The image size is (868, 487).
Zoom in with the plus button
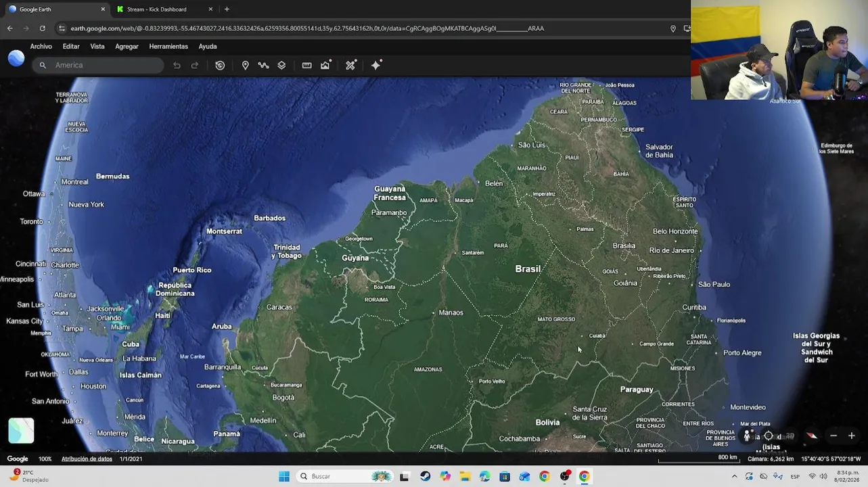click(852, 436)
